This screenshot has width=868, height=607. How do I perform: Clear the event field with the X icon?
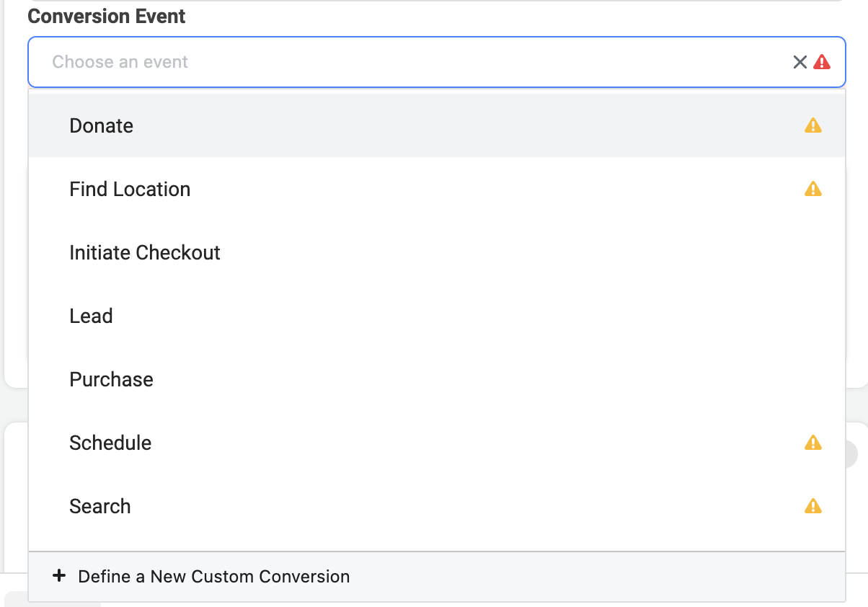point(800,62)
